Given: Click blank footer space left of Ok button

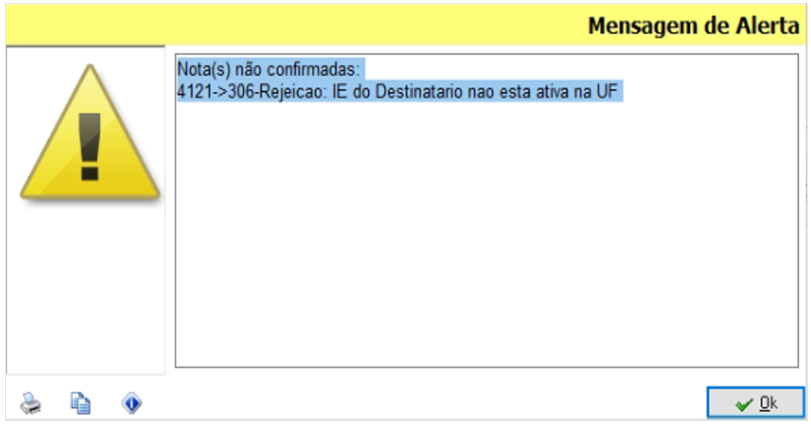Looking at the screenshot, I should (420, 403).
